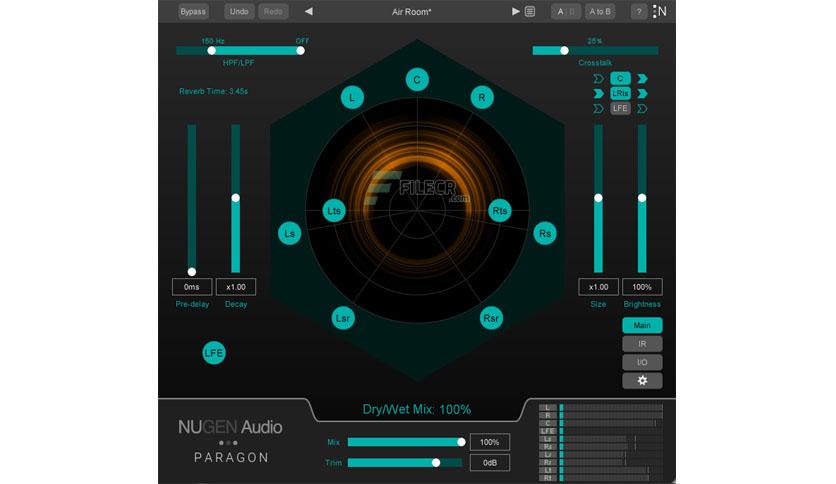Image resolution: width=836 pixels, height=484 pixels.
Task: Select the Rsr speaker node
Action: coord(491,318)
